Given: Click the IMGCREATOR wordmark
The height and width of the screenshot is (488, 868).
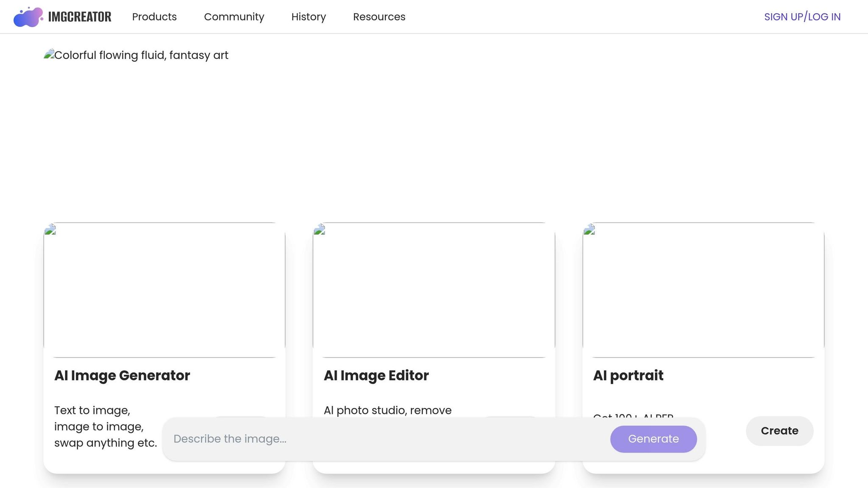Looking at the screenshot, I should tap(80, 17).
